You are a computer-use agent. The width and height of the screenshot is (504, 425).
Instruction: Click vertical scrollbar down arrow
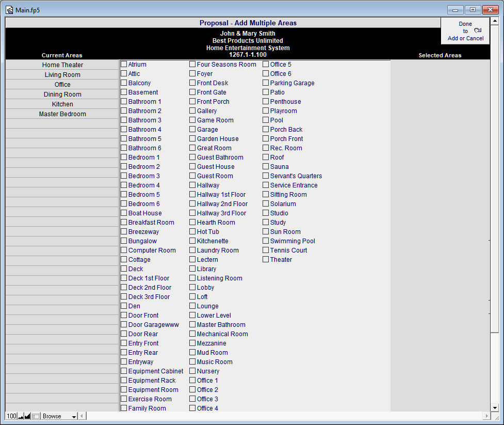pos(494,407)
